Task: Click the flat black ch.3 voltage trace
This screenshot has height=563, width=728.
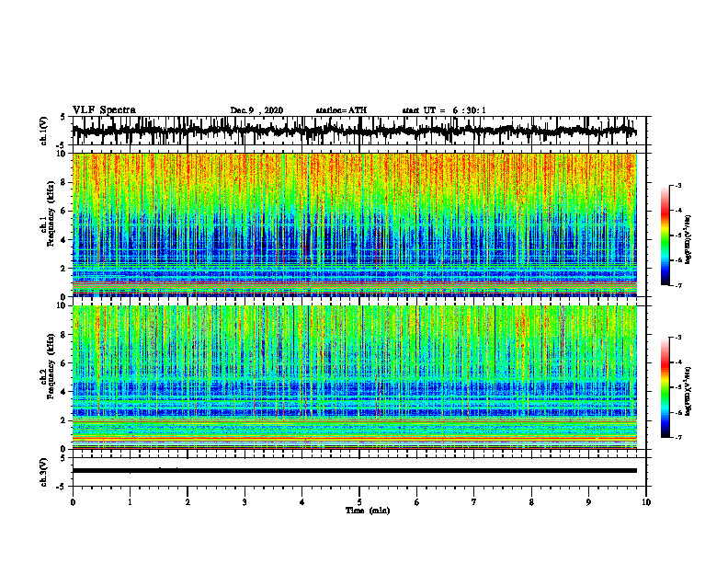Action: coord(354,471)
